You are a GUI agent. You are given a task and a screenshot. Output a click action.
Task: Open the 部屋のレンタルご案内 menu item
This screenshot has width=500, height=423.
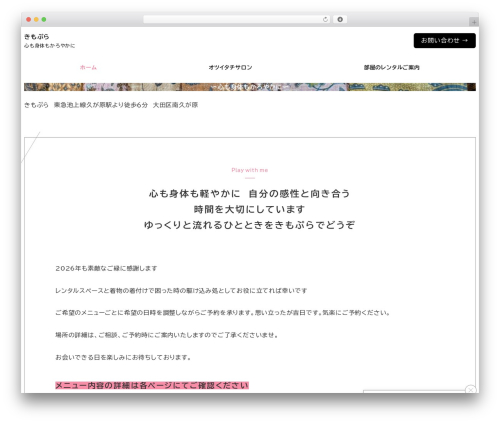click(x=391, y=67)
